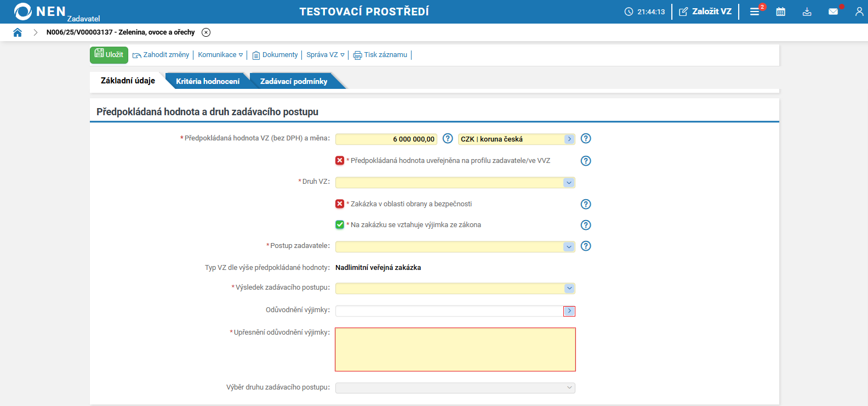Click the download icon in header
The height and width of the screenshot is (406, 868).
(807, 12)
